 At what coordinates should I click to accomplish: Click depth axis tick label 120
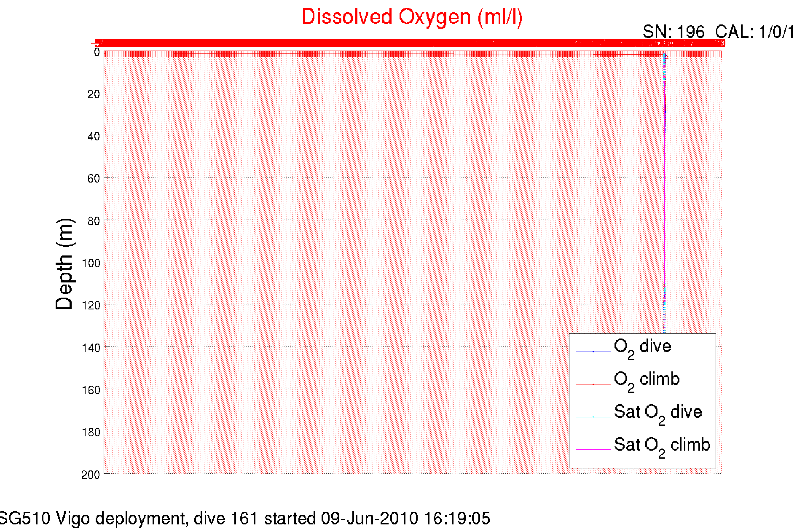click(91, 305)
